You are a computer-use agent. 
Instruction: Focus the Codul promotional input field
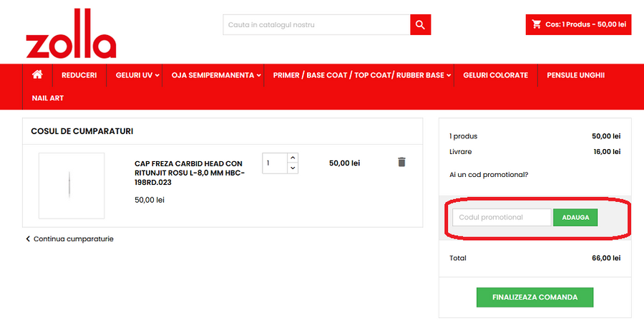click(x=501, y=217)
